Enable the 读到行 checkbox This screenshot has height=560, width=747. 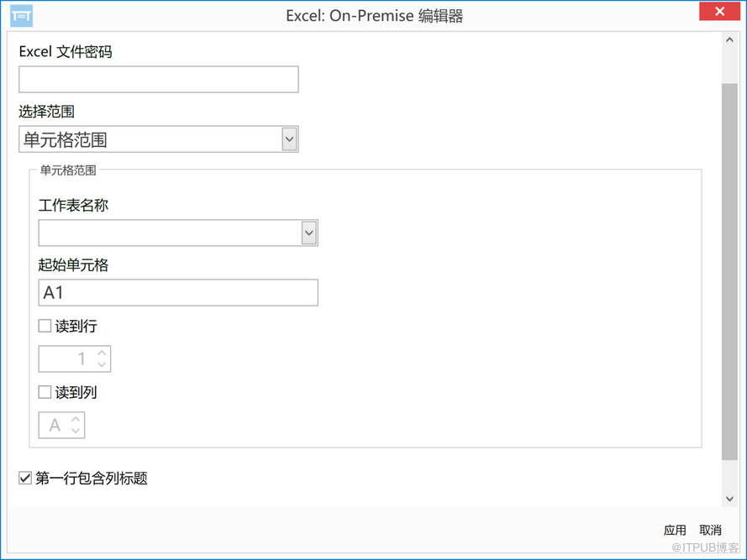45,326
